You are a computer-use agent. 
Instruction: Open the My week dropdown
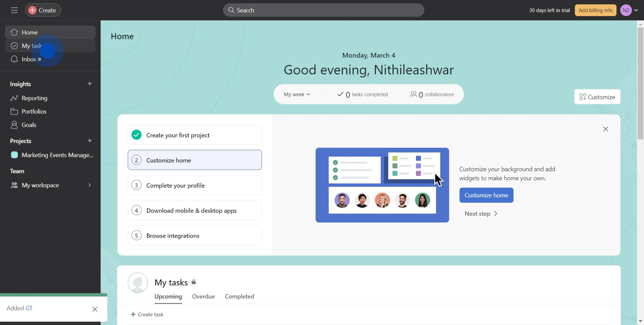297,94
